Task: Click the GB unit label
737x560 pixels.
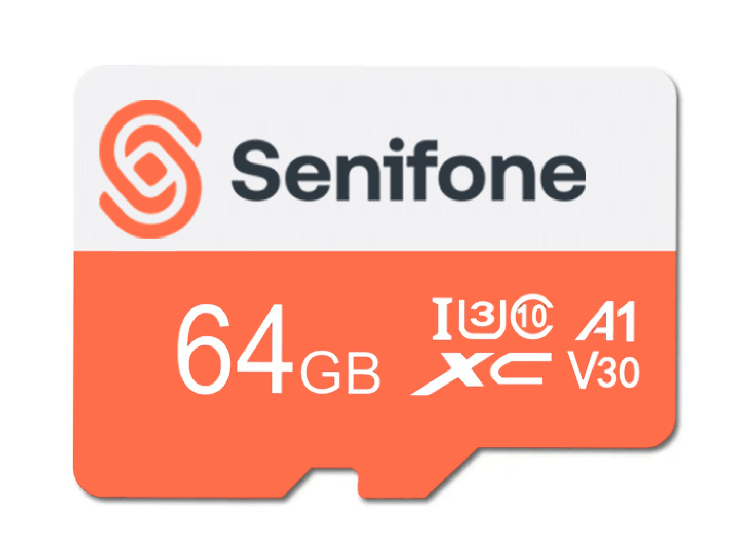Action: pyautogui.click(x=340, y=372)
